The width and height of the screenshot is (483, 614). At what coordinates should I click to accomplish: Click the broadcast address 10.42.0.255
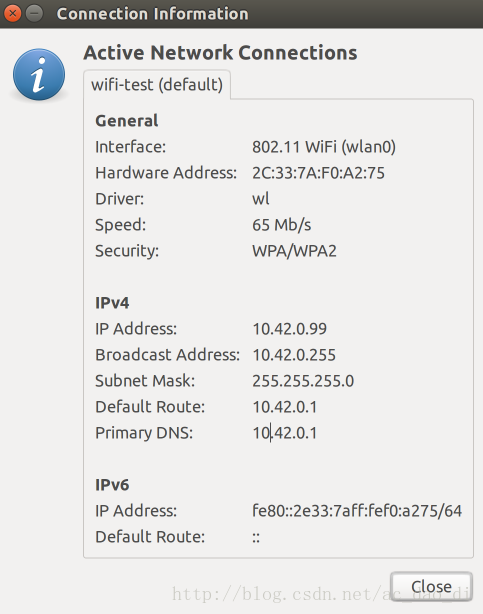point(294,355)
